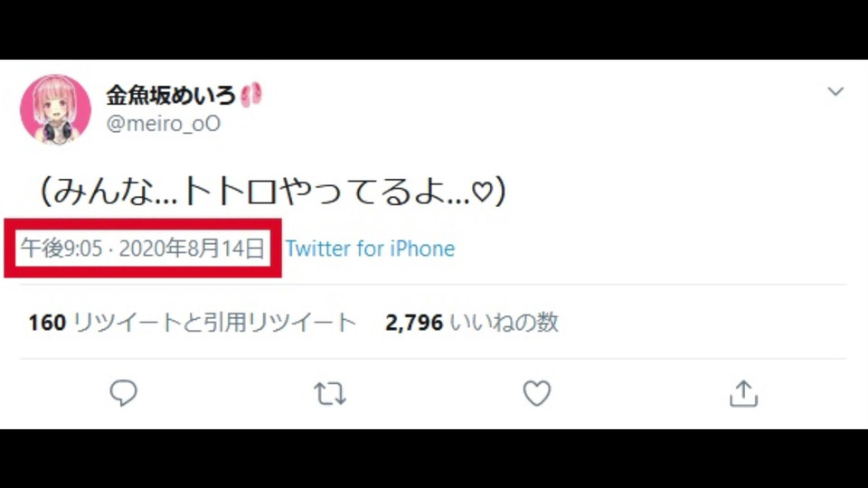The height and width of the screenshot is (488, 868).
Task: Visit the @meiro_oO handle
Action: [164, 123]
